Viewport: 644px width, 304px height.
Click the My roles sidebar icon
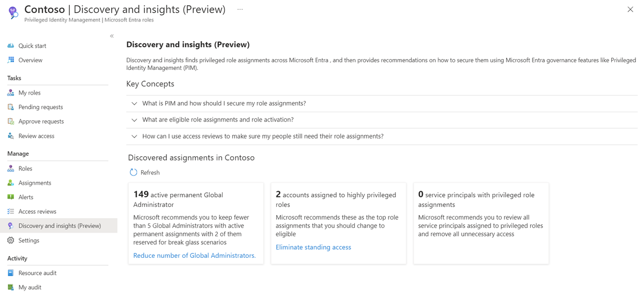click(11, 93)
